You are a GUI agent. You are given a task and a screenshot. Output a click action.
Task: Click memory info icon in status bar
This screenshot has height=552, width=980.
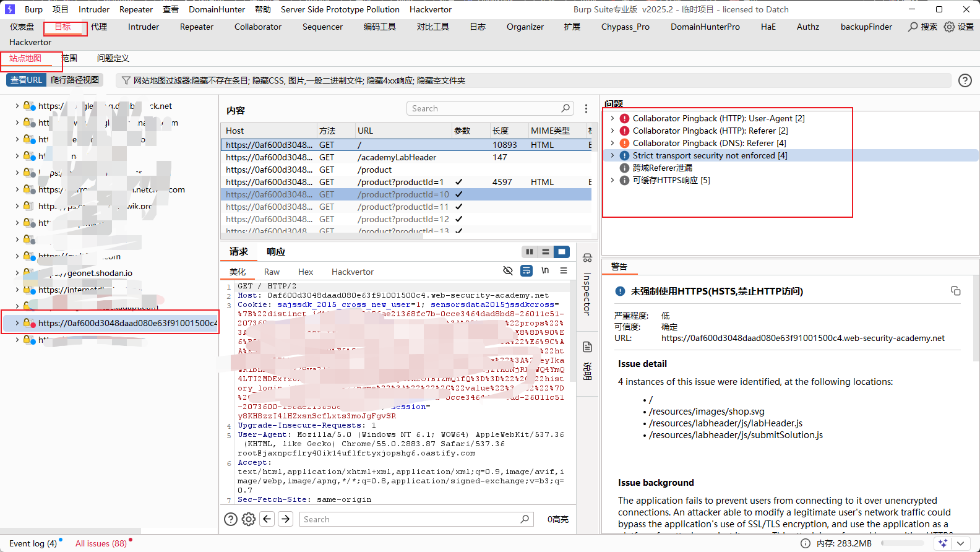click(x=806, y=543)
